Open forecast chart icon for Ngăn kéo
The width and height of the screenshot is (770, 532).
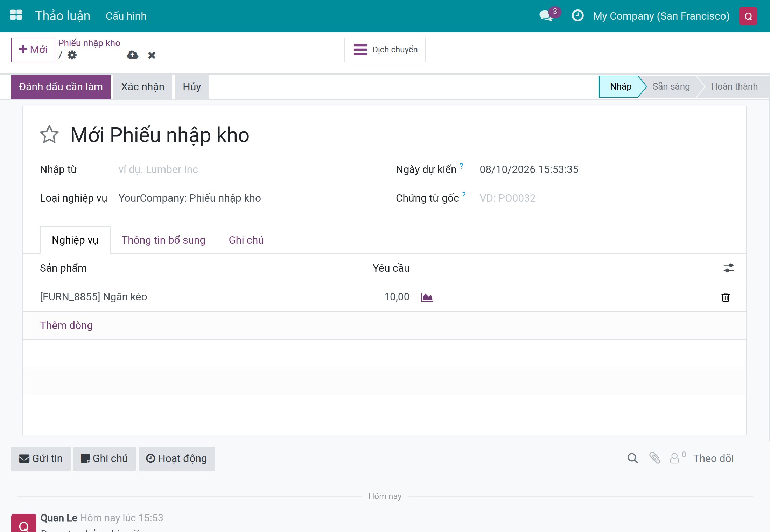click(427, 297)
